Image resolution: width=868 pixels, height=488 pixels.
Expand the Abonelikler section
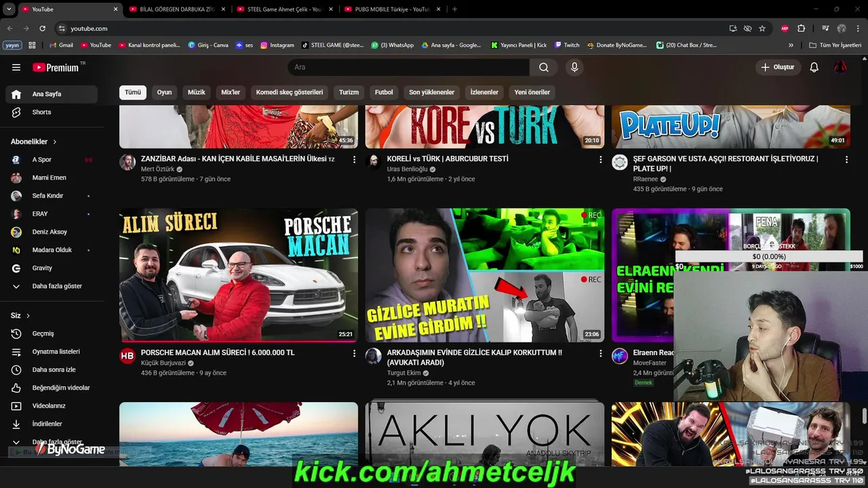34,142
